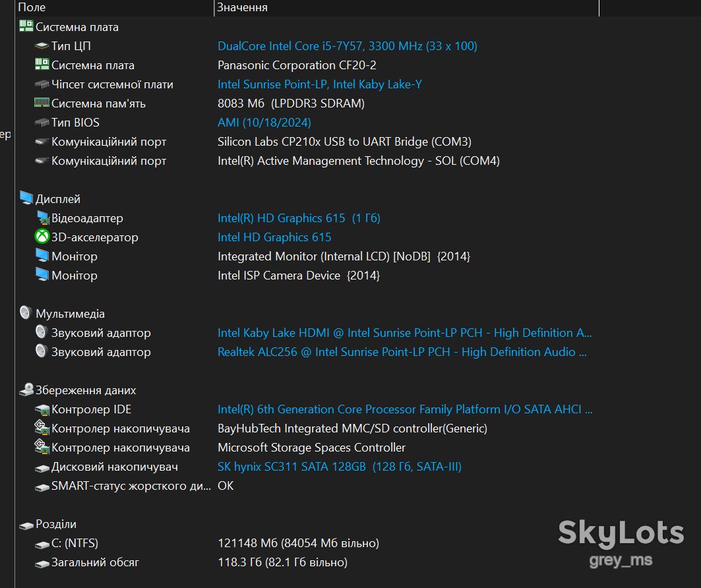This screenshot has height=588, width=701.
Task: Open the Intel(R) 6th Generation SATA AHCI link
Action: 405,409
